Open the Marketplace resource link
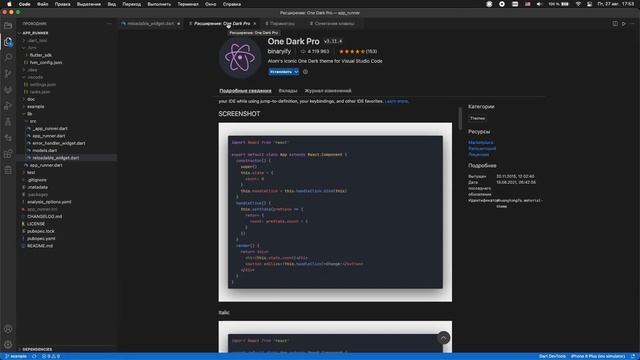 [480, 142]
